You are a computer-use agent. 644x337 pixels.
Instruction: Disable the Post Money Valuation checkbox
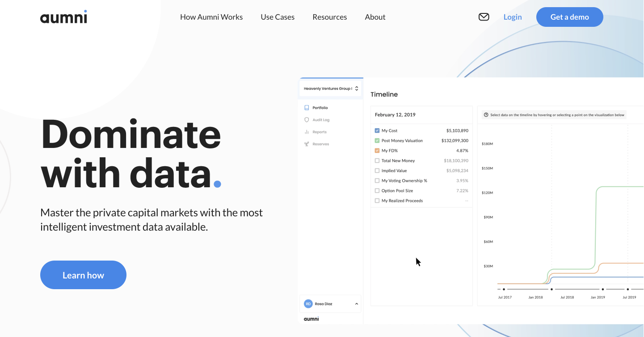pyautogui.click(x=377, y=140)
